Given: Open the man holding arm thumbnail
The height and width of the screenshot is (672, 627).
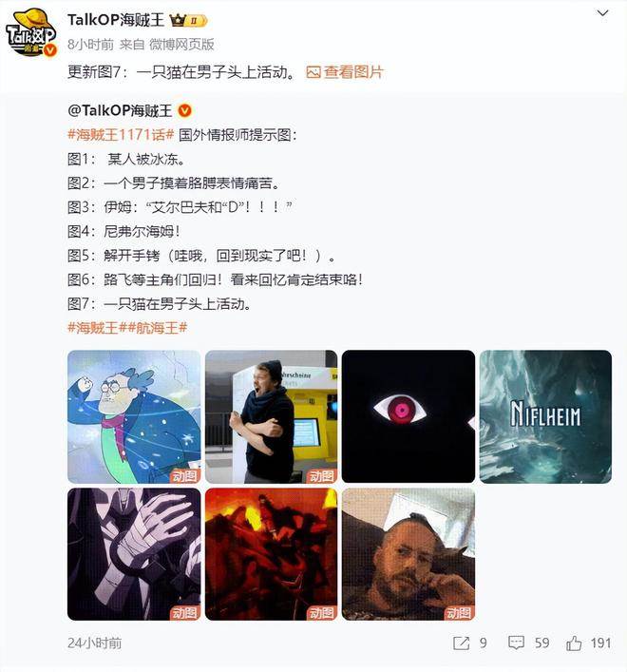Looking at the screenshot, I should tap(271, 416).
